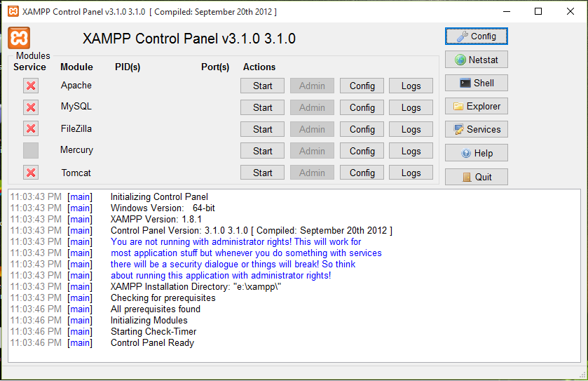Open MySQL Logs menu
Viewport: 588px width, 381px height.
[x=411, y=107]
